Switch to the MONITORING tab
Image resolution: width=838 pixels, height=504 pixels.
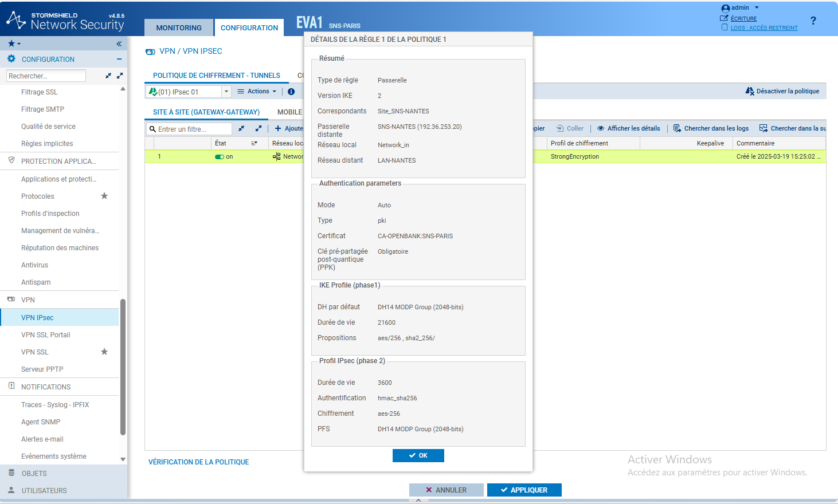179,27
